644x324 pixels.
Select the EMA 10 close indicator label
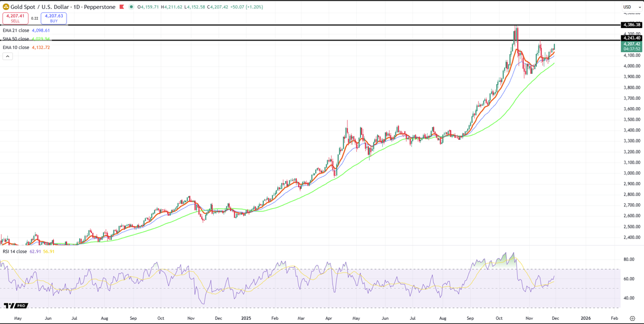point(16,47)
